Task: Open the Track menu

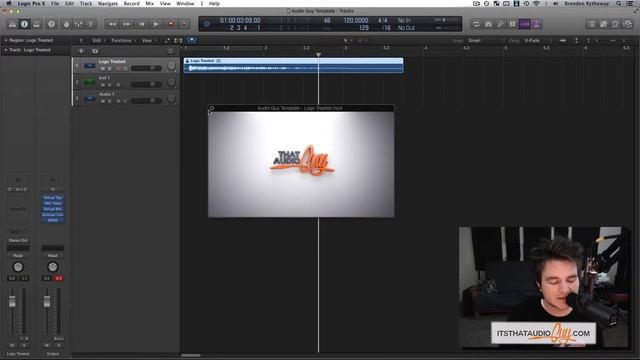Action: coord(86,4)
